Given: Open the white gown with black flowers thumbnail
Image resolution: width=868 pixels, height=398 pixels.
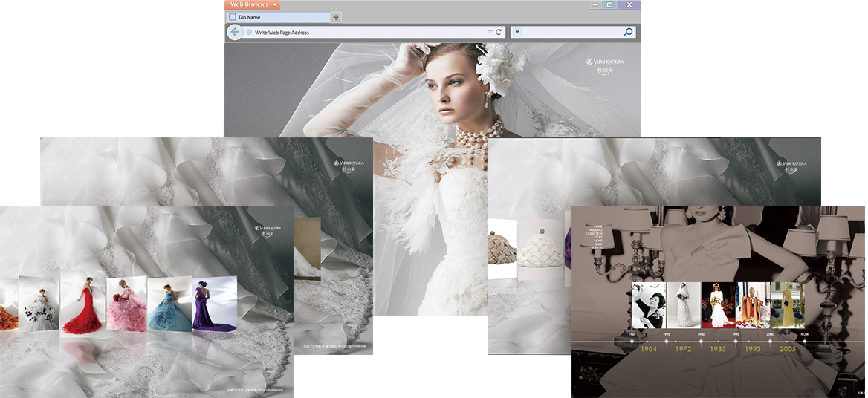Looking at the screenshot, I should click(39, 304).
